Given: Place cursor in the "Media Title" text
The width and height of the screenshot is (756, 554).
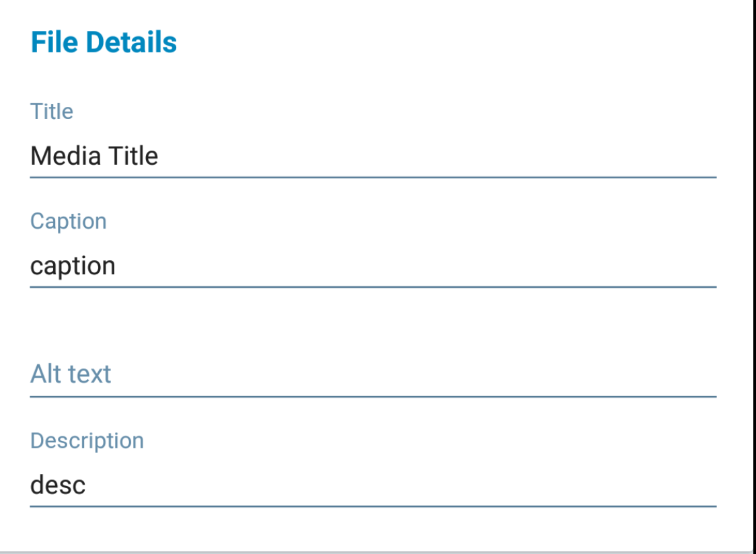Looking at the screenshot, I should 94,157.
